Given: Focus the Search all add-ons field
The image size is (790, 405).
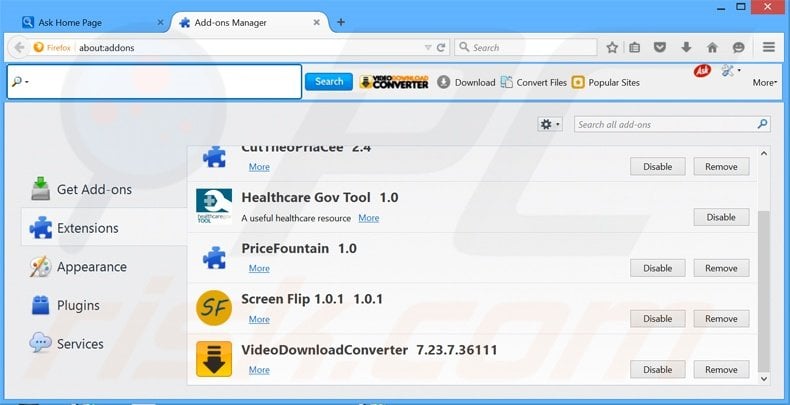Looking at the screenshot, I should point(672,124).
